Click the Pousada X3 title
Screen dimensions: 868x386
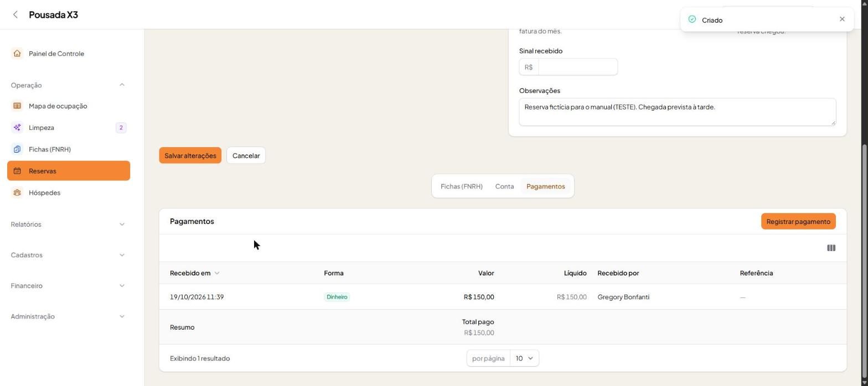pyautogui.click(x=53, y=15)
